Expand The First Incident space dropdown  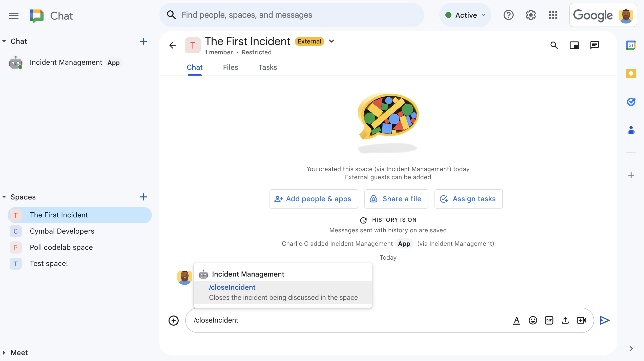tap(332, 41)
